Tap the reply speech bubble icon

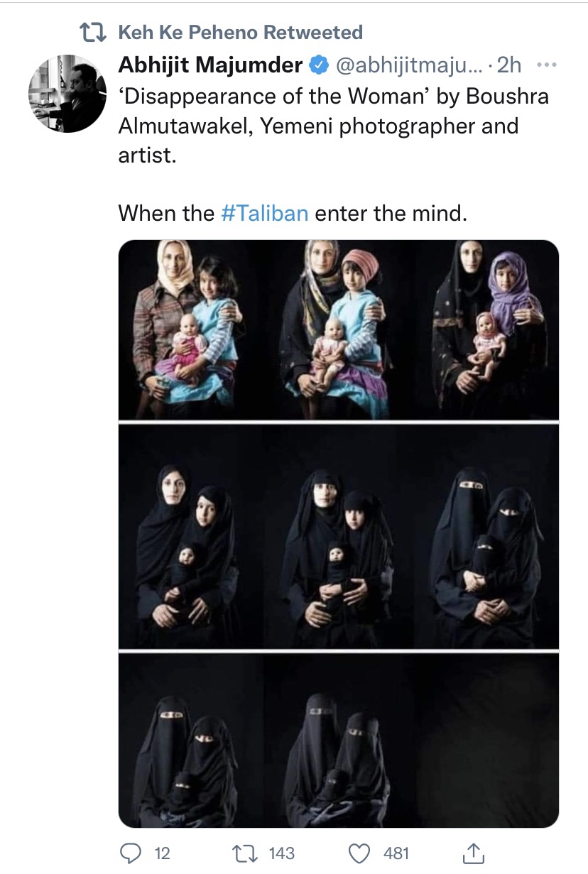(131, 852)
